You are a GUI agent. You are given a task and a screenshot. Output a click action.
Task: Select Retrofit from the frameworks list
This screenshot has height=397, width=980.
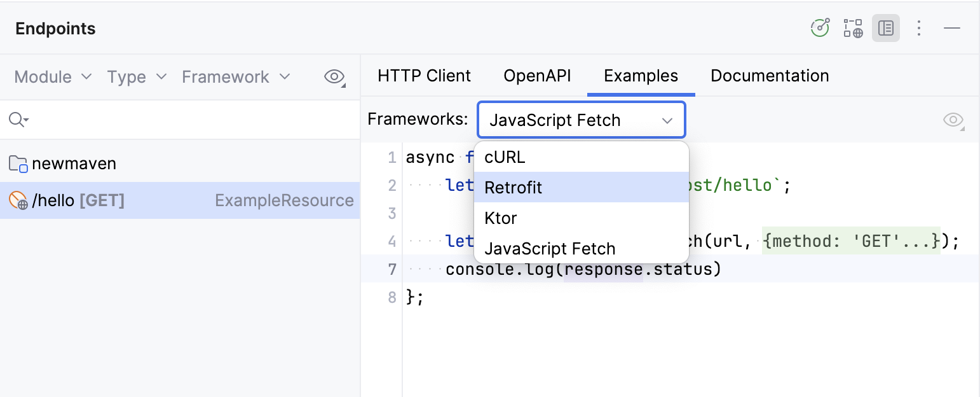click(x=513, y=188)
